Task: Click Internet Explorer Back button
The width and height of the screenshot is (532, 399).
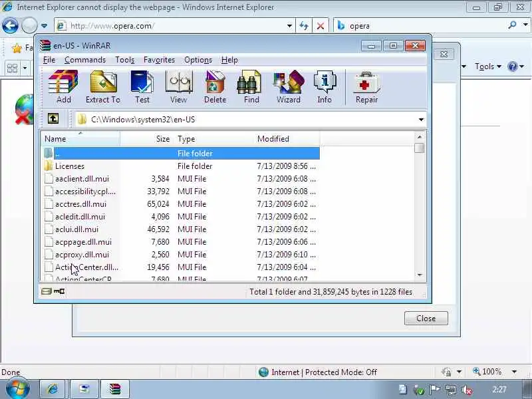Action: pos(10,25)
